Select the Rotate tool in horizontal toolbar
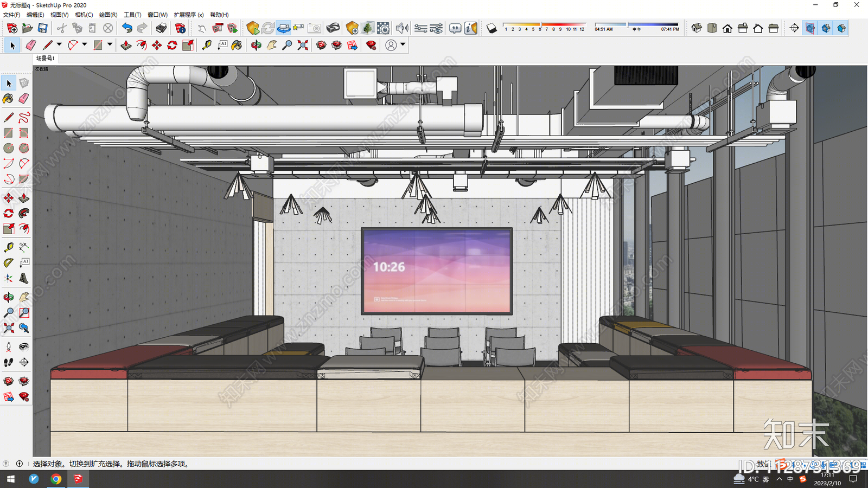The height and width of the screenshot is (488, 868). (173, 46)
